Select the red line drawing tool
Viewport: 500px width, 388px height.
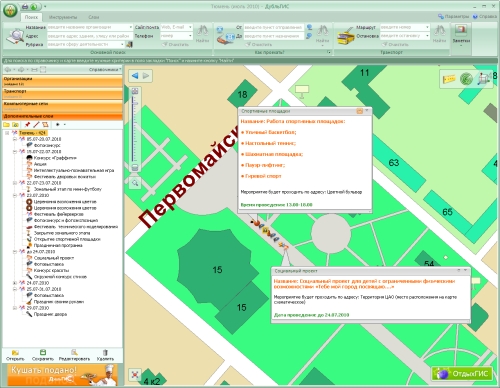pyautogui.click(x=36, y=125)
